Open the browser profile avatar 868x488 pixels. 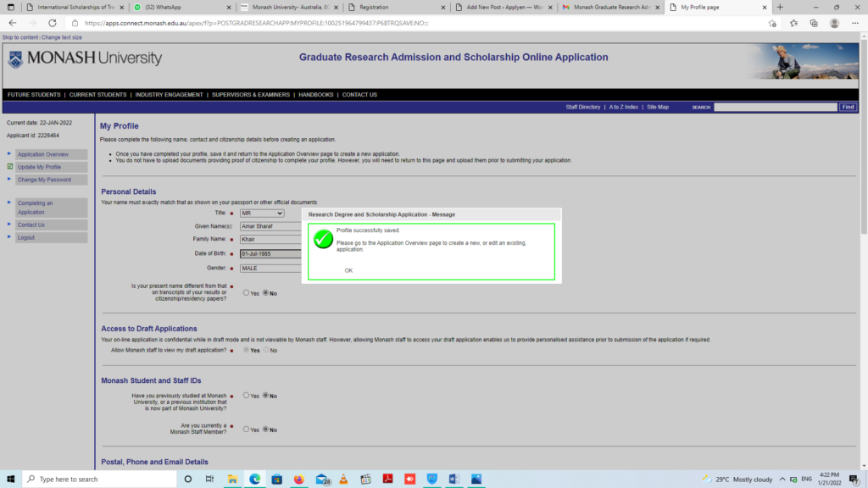834,23
